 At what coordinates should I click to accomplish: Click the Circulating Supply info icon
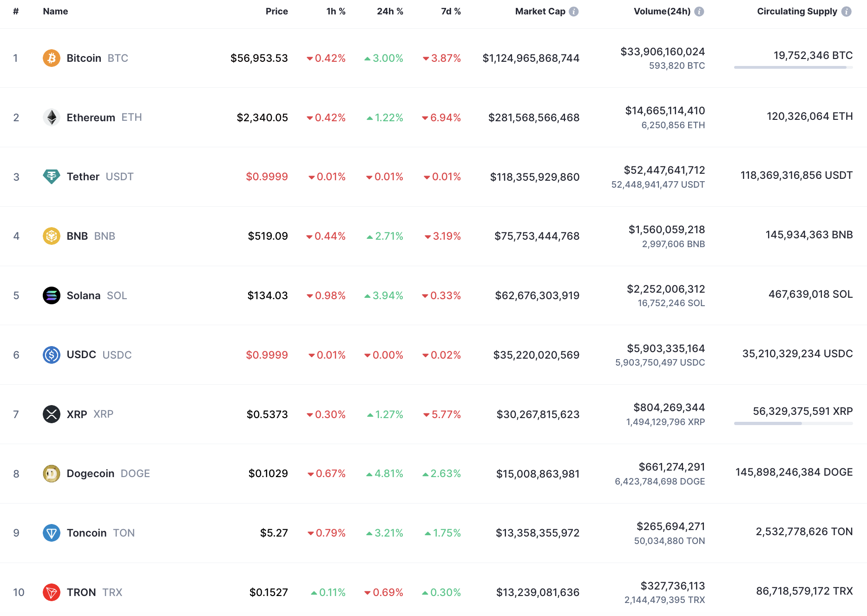coord(847,12)
